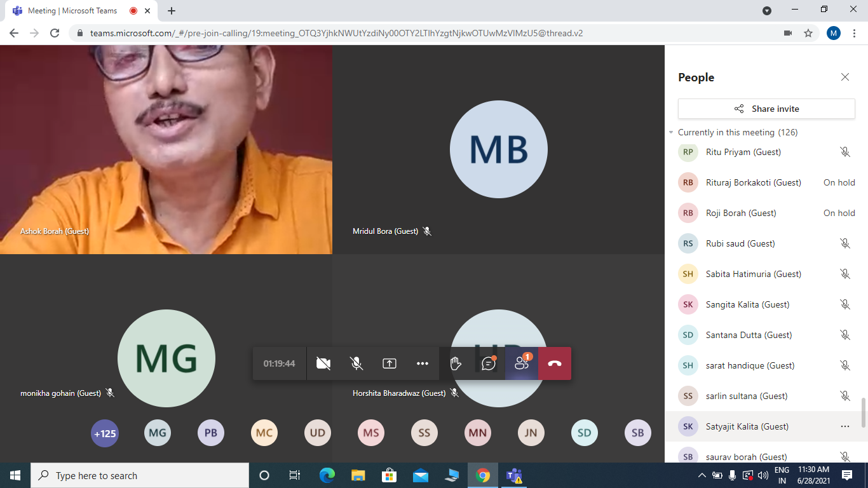Open Chrome's three-dot menu

pyautogui.click(x=854, y=33)
